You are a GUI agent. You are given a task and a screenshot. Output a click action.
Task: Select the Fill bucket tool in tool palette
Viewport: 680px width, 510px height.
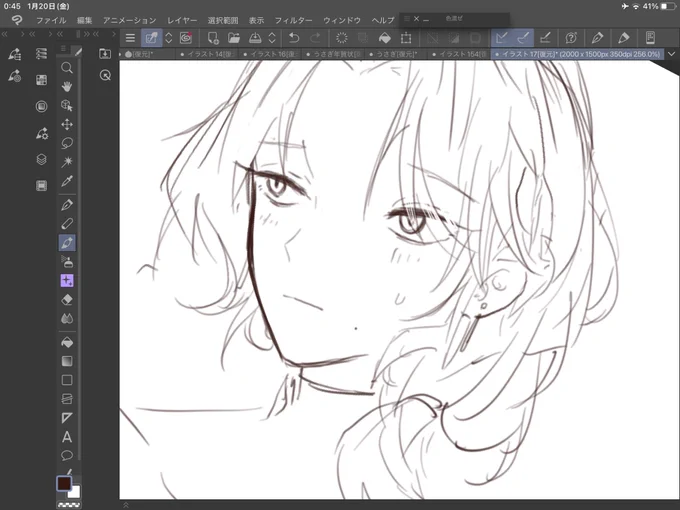pos(67,343)
